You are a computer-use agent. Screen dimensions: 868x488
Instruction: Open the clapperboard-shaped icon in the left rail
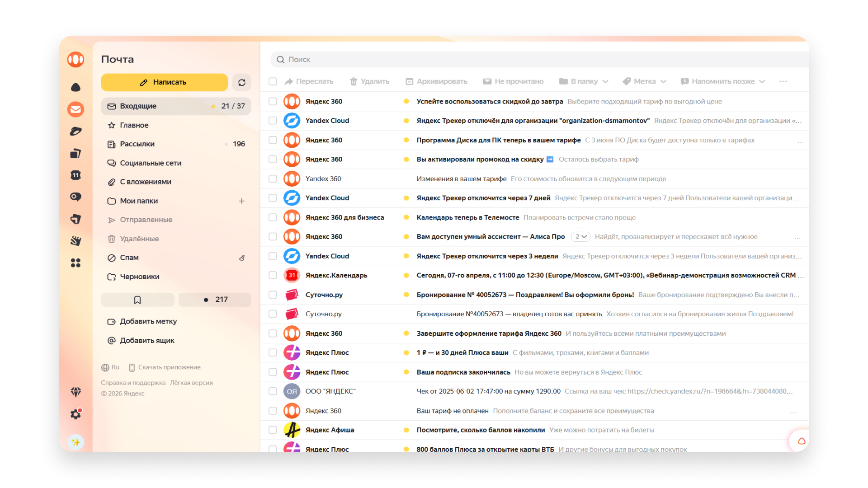75,241
